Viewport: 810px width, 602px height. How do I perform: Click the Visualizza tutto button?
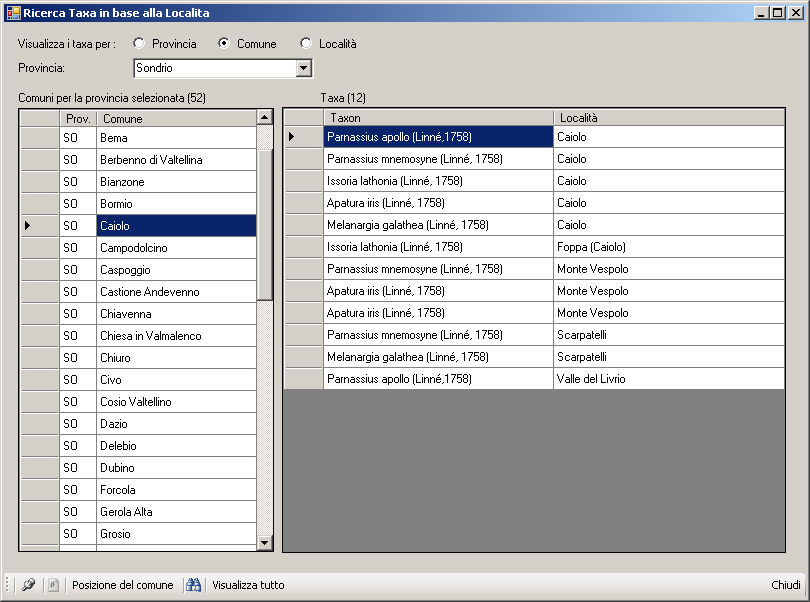pyautogui.click(x=248, y=585)
